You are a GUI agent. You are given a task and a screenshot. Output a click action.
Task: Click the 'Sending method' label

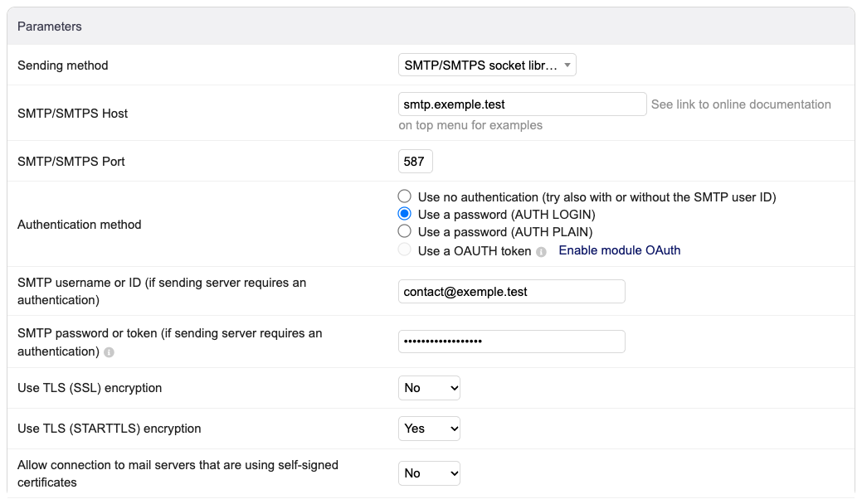pyautogui.click(x=63, y=65)
